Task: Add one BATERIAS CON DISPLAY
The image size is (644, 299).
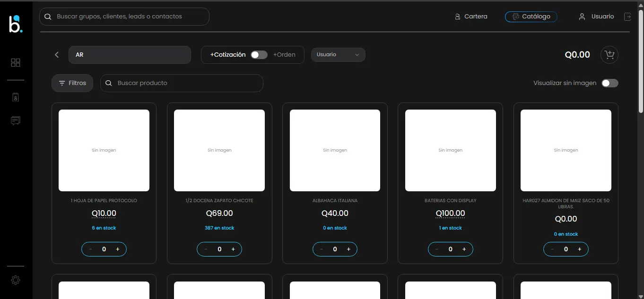Action: [x=464, y=249]
